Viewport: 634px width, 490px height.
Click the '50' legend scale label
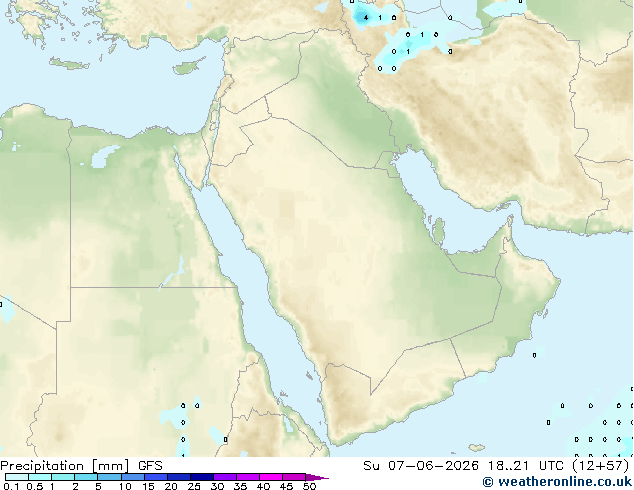point(309,486)
